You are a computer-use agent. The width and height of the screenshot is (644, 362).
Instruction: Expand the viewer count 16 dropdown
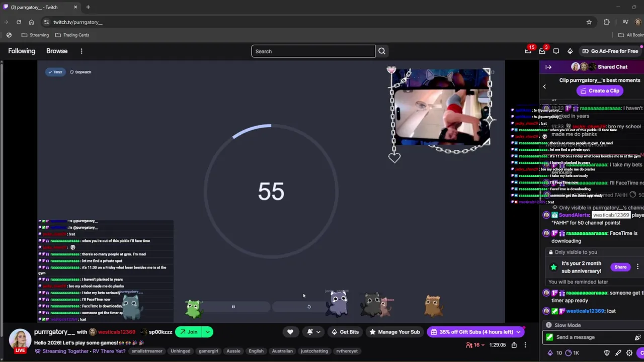click(484, 345)
